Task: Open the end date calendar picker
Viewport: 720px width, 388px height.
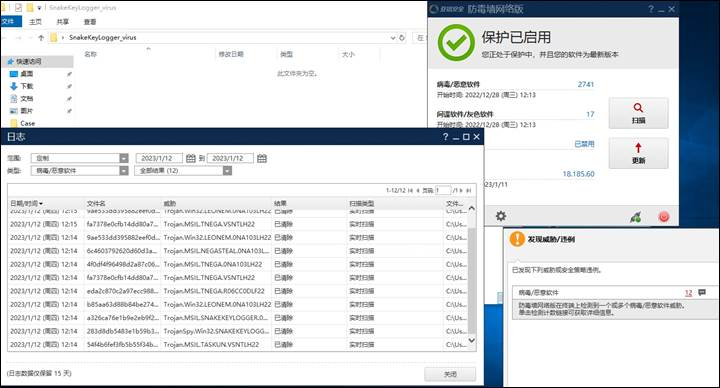Action: 262,158
